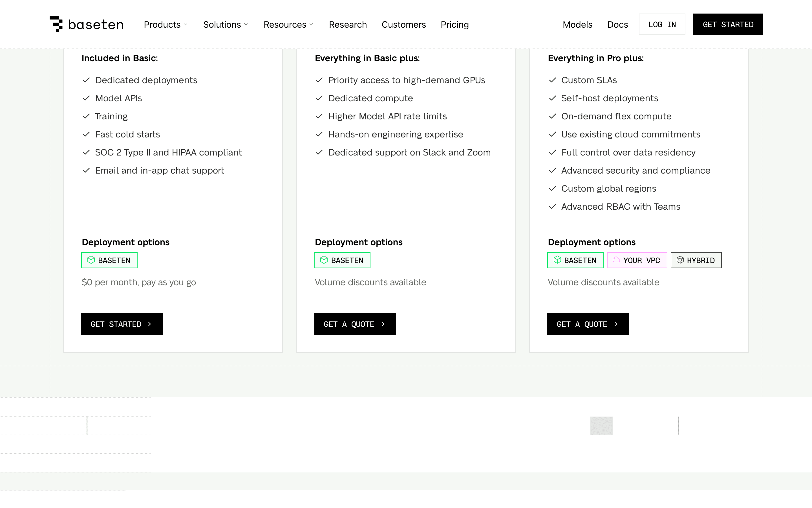Click 'Dedicated support on Slack and Zoom' text
The width and height of the screenshot is (812, 508).
[x=409, y=152]
